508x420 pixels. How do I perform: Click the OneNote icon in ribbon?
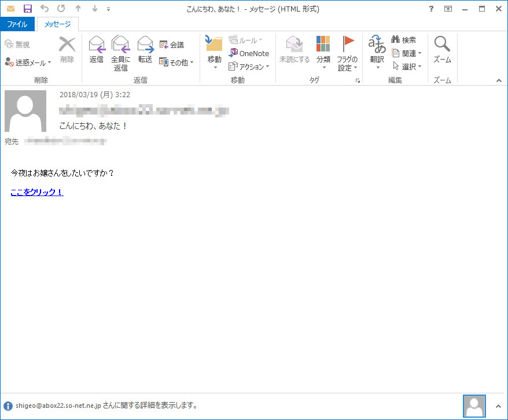point(249,53)
